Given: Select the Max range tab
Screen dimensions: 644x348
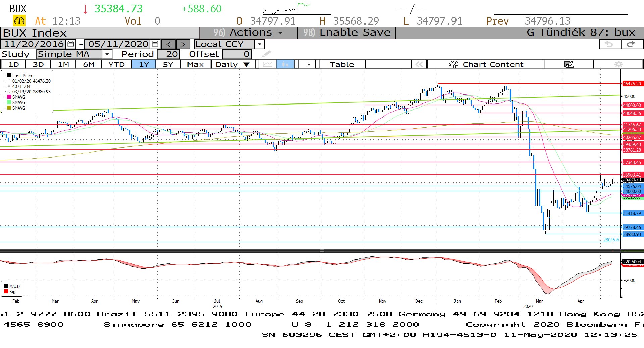Looking at the screenshot, I should pyautogui.click(x=196, y=64).
